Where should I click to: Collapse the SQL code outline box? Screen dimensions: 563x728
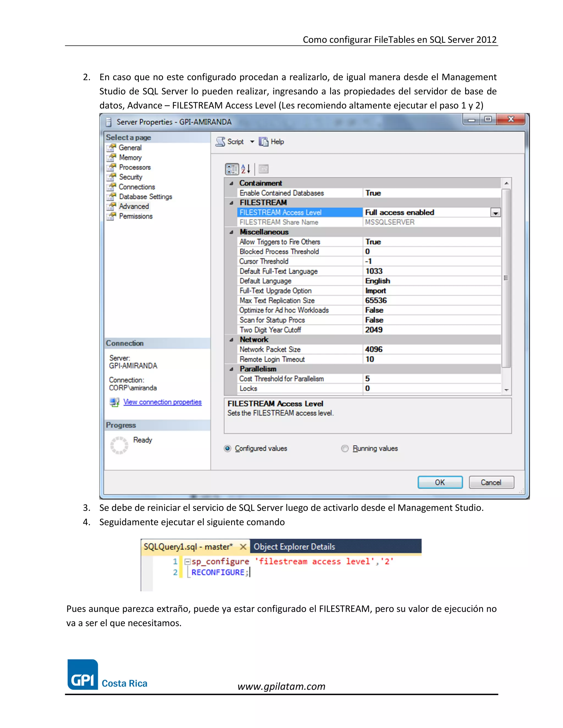pos(187,562)
